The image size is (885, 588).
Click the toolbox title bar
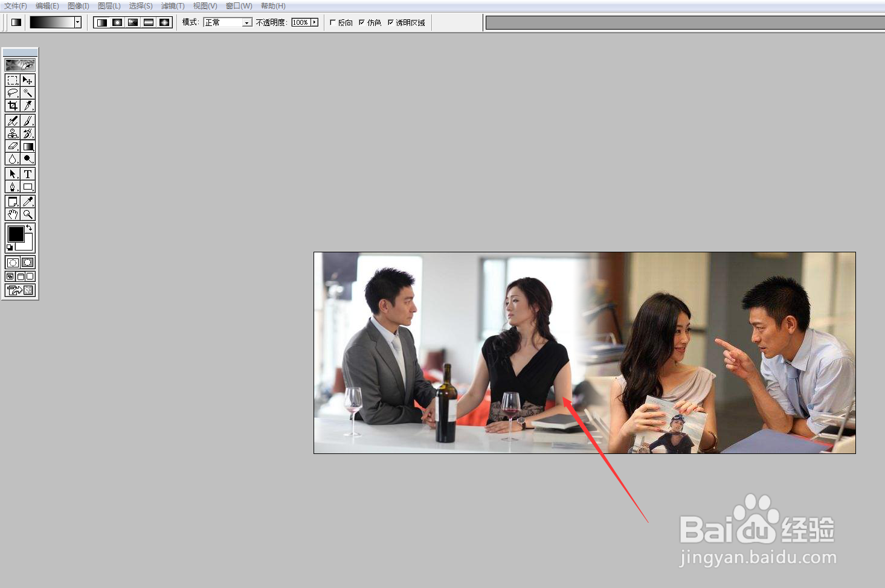point(20,53)
